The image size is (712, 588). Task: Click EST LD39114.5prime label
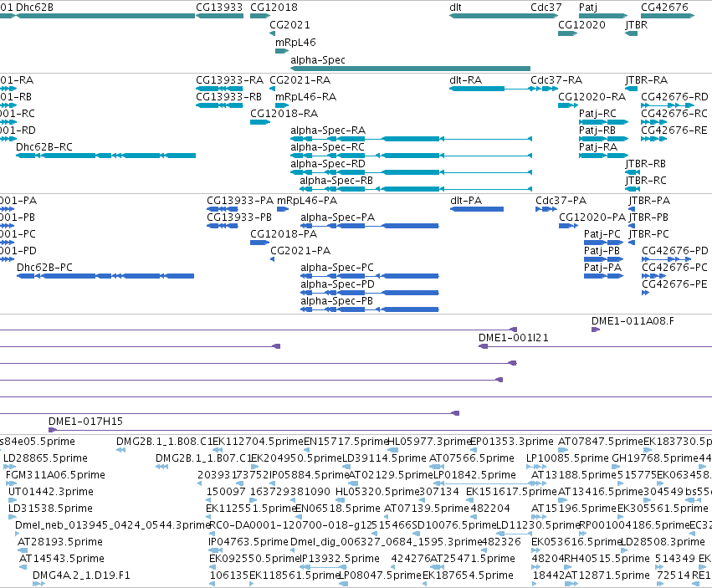click(384, 458)
